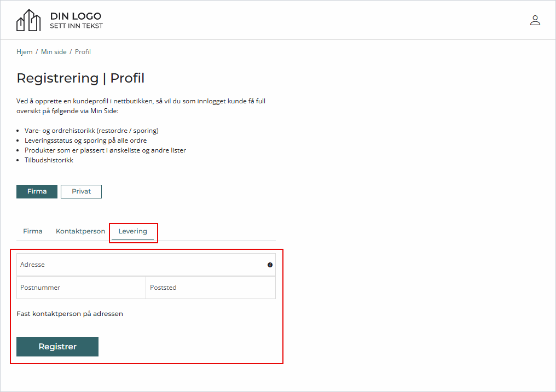This screenshot has width=556, height=392.
Task: Click the building logo icon in header
Action: [x=28, y=20]
